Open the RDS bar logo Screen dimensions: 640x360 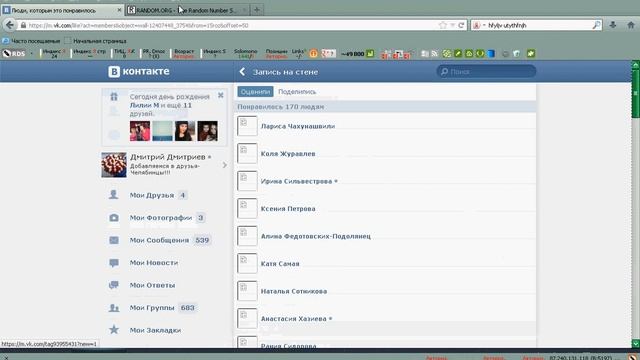(x=13, y=53)
